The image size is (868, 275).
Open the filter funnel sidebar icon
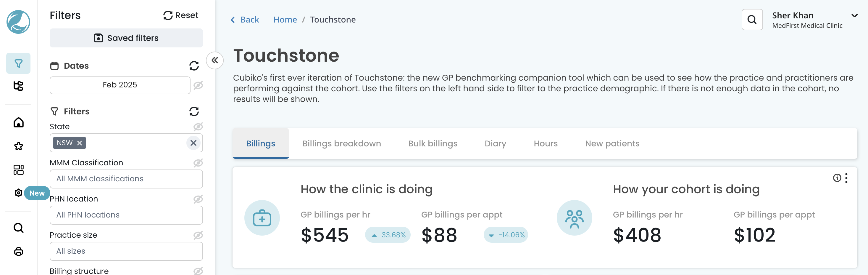(x=18, y=63)
